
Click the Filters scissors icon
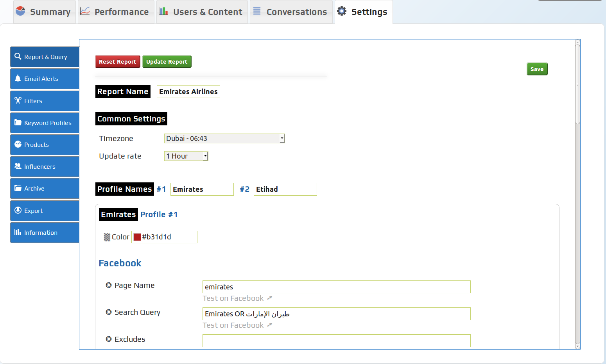(18, 100)
